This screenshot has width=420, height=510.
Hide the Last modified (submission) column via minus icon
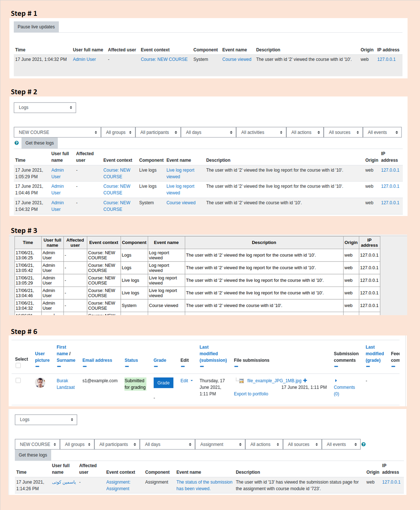coord(202,366)
